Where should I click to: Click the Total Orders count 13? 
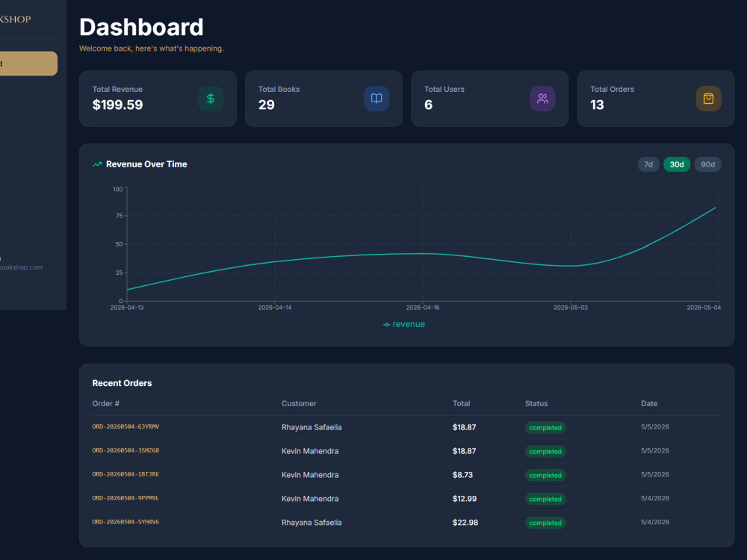click(x=597, y=105)
